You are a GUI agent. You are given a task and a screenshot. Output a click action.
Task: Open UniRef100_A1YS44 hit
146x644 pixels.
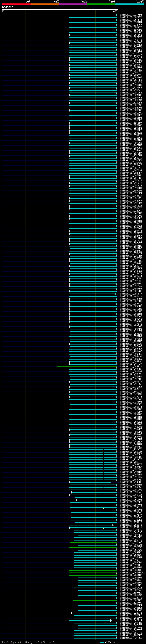(x=131, y=87)
